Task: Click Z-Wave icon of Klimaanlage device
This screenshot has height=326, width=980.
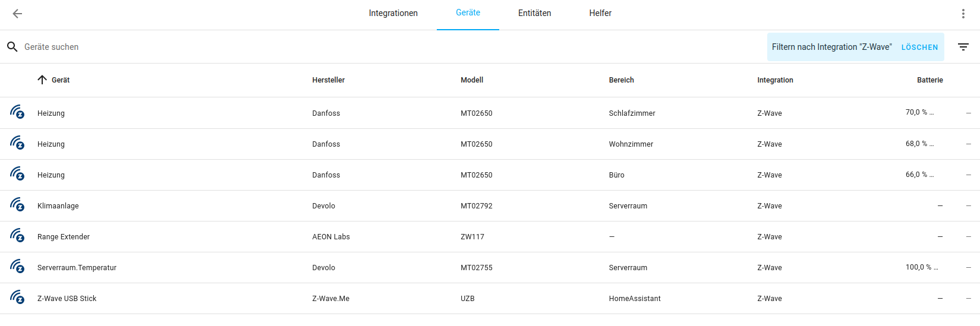Action: tap(17, 205)
